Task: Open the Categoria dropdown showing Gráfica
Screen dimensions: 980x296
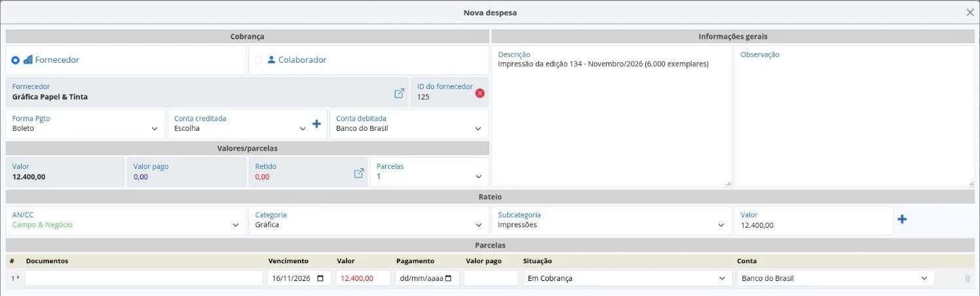Action: click(x=368, y=220)
